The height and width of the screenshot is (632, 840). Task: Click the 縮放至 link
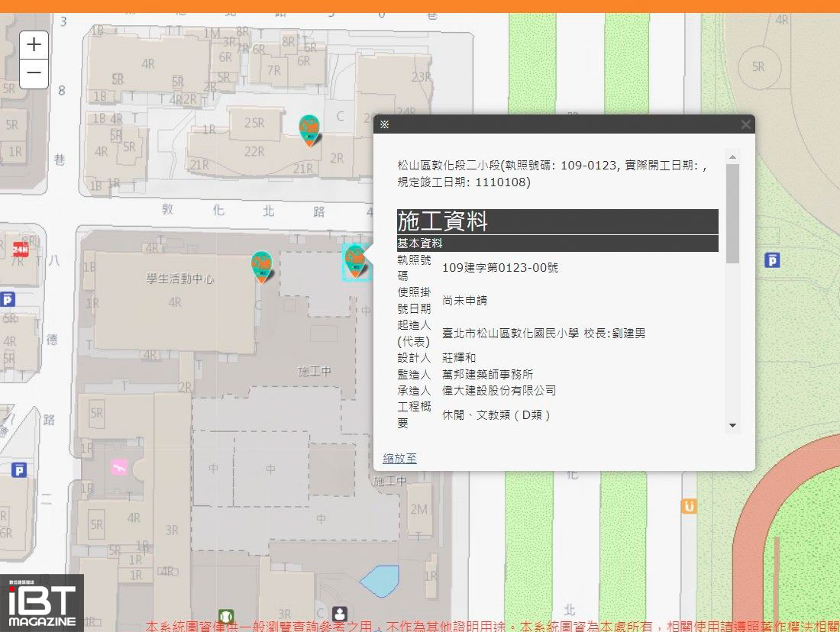399,458
